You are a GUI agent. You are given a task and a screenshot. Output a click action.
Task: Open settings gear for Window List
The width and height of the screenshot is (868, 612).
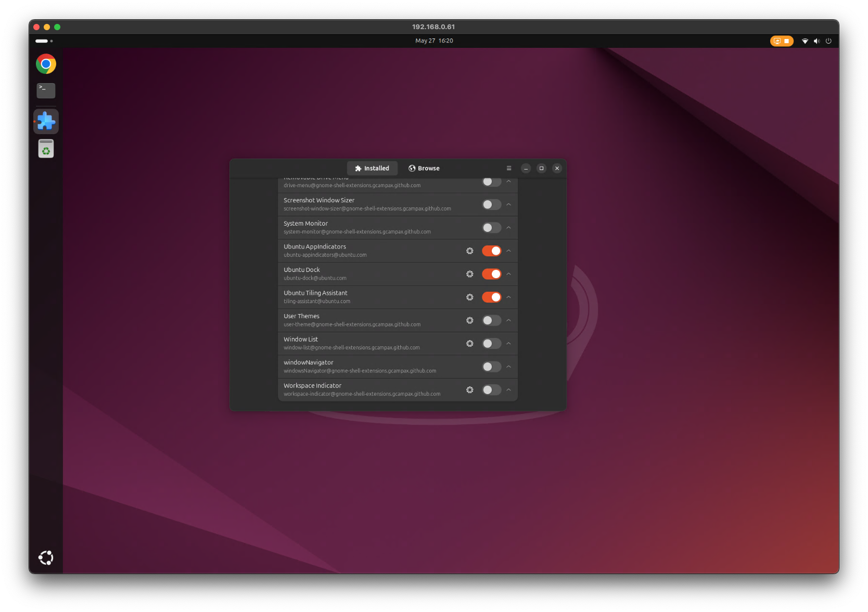[470, 344]
